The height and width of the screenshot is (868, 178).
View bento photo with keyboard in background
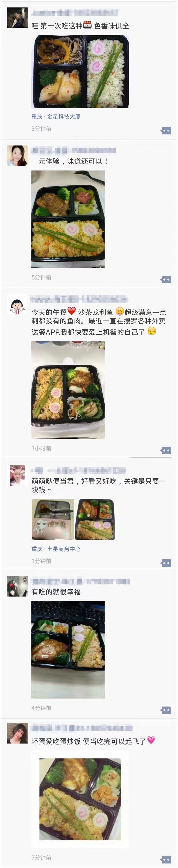coord(68,650)
